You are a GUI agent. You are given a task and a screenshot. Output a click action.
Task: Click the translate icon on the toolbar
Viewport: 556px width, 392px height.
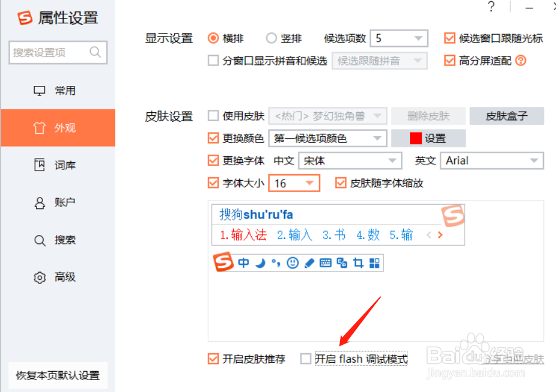(x=342, y=263)
